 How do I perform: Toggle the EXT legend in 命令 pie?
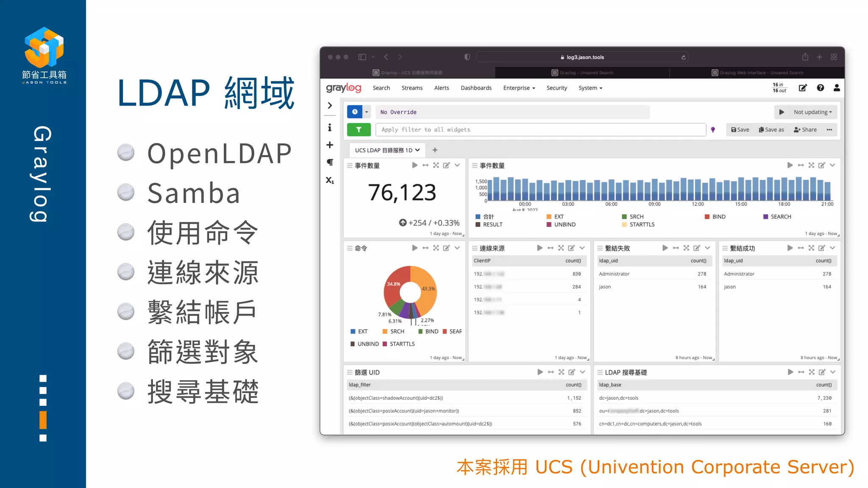[x=359, y=331]
